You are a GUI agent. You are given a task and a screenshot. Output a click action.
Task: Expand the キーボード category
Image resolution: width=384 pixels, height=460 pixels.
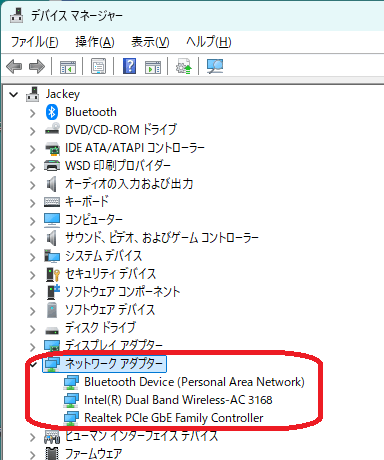click(32, 203)
